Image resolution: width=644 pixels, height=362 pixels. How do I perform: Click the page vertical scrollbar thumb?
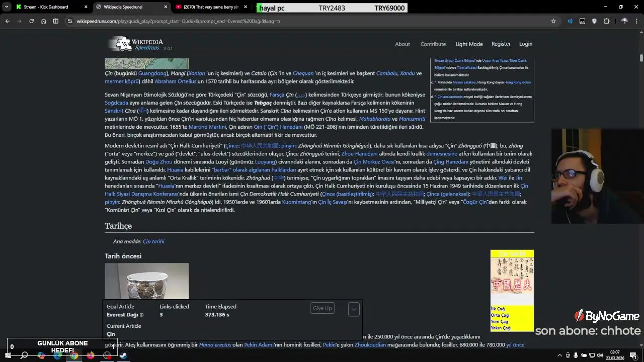[641, 57]
